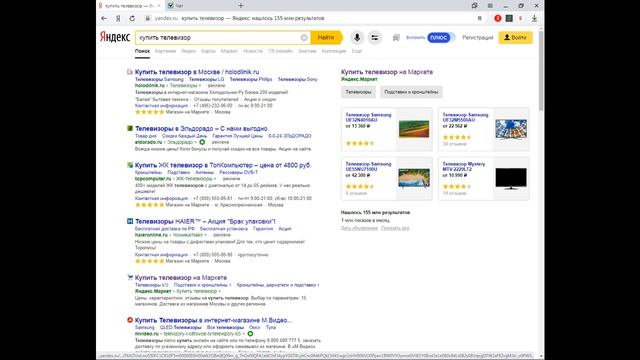Open result Купить телевизор в Москве holodilnik.ru
The height and width of the screenshot is (360, 640).
coord(197,72)
